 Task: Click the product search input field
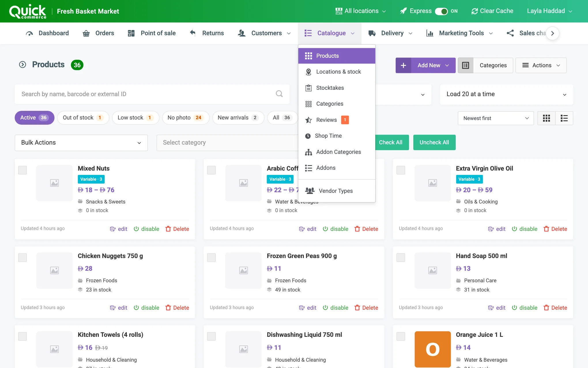(x=152, y=94)
